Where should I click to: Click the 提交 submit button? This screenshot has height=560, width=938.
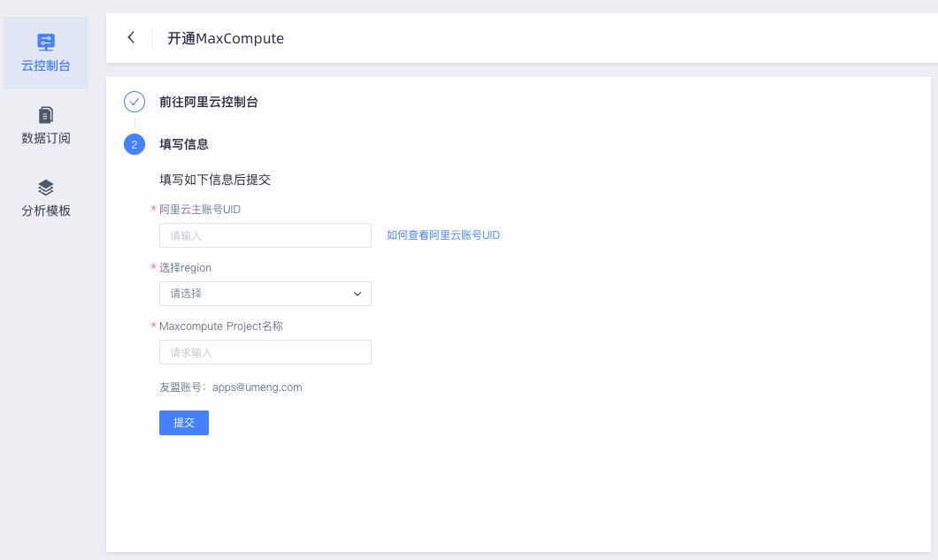(184, 423)
